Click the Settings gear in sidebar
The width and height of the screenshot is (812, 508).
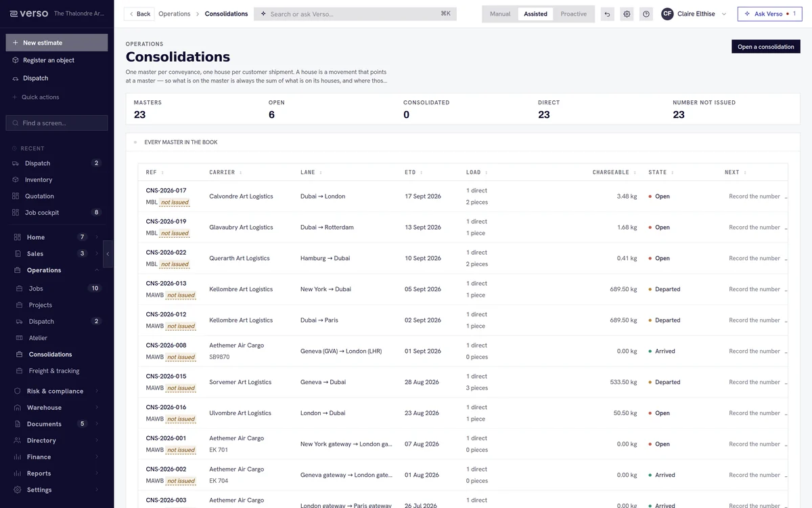18,490
